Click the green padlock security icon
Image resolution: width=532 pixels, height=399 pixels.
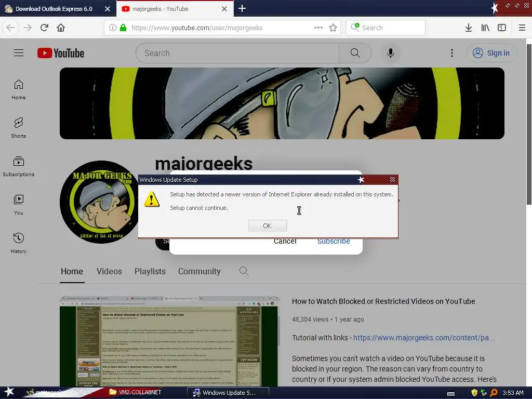(123, 28)
